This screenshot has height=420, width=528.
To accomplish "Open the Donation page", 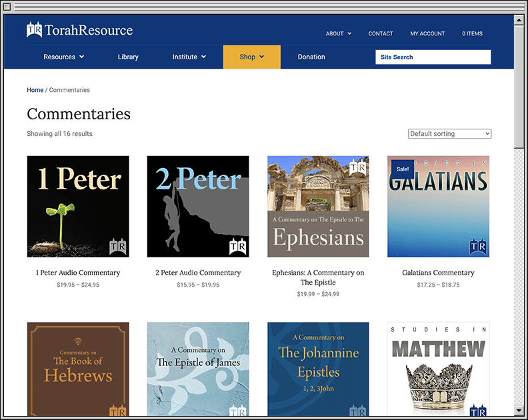I will coord(311,57).
